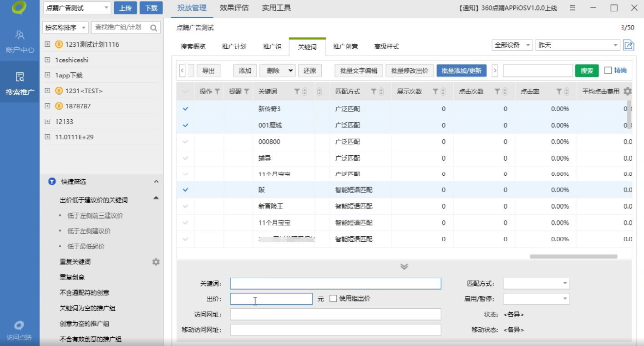Open the 昨天 date range dropdown
Viewport: 644px width, 346px height.
[578, 45]
